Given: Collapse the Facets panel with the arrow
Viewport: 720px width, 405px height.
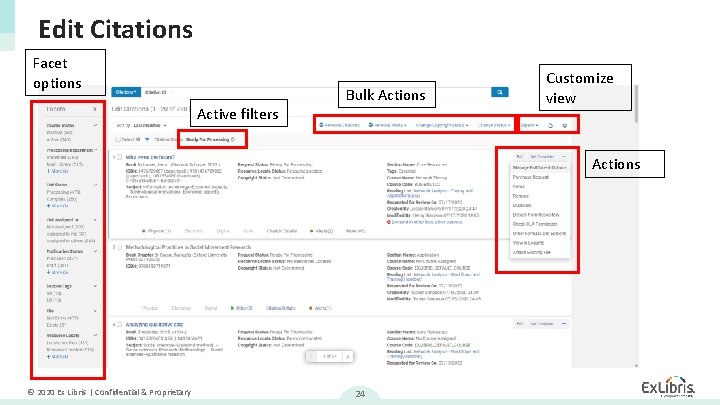Looking at the screenshot, I should 95,109.
